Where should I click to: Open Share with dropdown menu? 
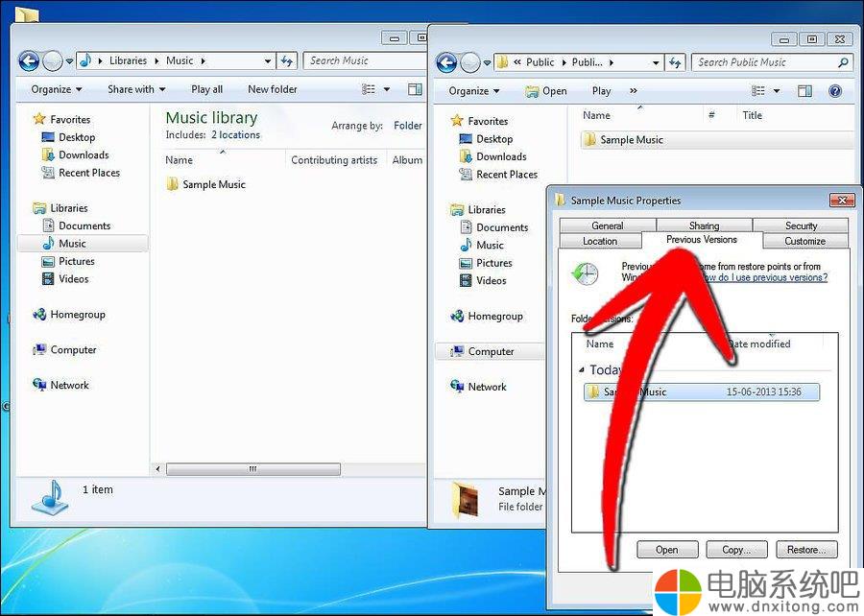(x=136, y=89)
